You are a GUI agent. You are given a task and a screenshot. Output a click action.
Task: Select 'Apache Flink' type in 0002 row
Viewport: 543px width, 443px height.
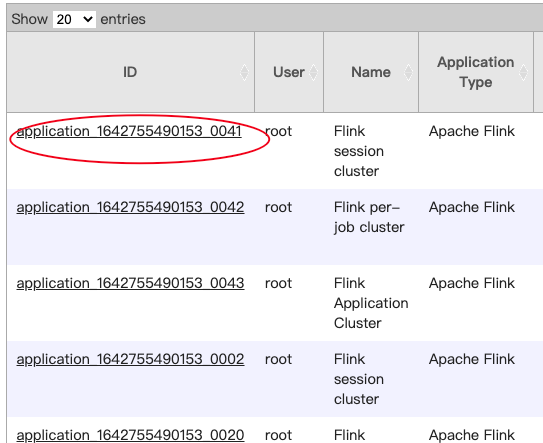coord(472,359)
